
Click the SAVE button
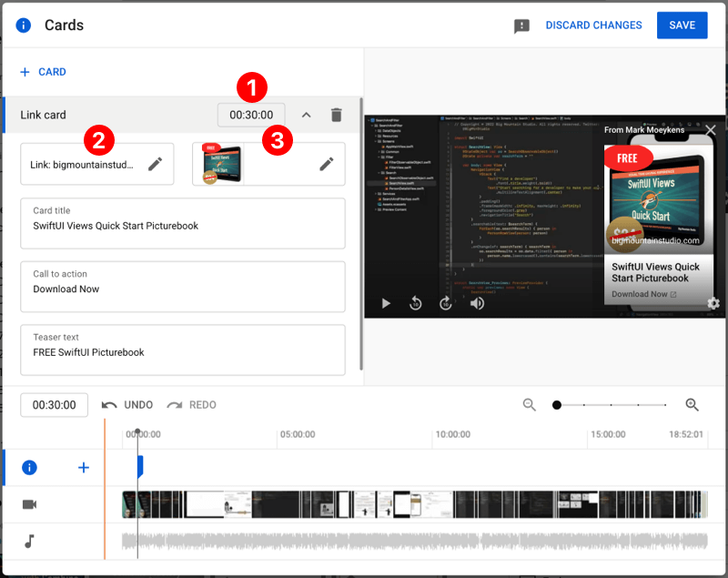682,25
